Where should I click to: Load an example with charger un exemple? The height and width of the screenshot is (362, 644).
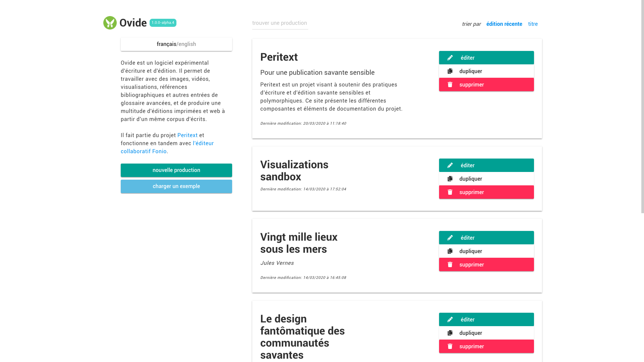pos(176,186)
